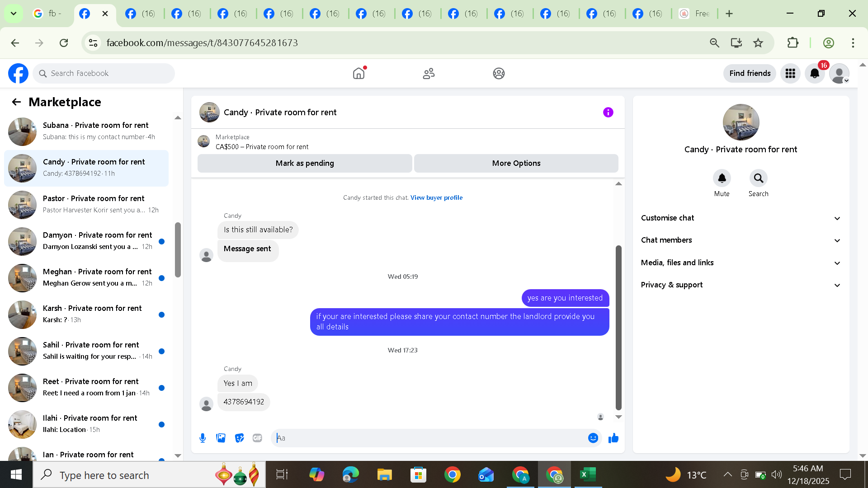Click the conversation list scrollbar

tap(178, 249)
